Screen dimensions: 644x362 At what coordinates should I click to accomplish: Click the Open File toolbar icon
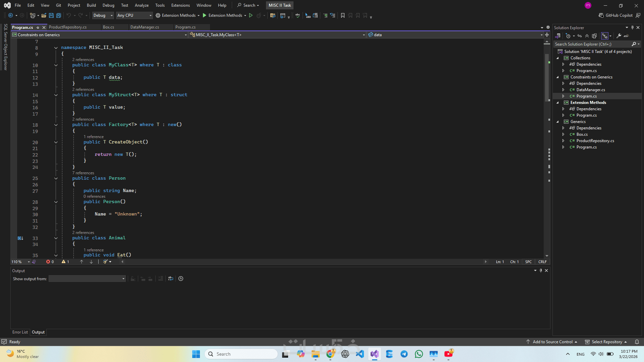tap(44, 15)
